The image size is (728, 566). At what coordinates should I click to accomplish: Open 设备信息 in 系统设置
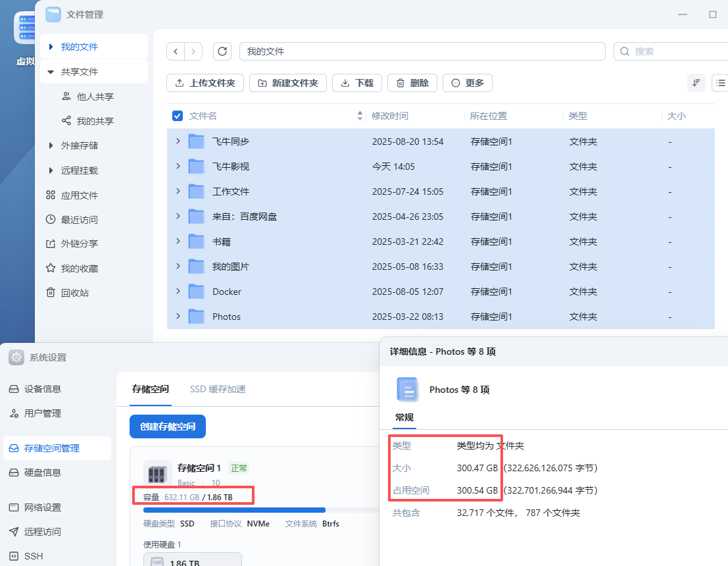pyautogui.click(x=36, y=389)
